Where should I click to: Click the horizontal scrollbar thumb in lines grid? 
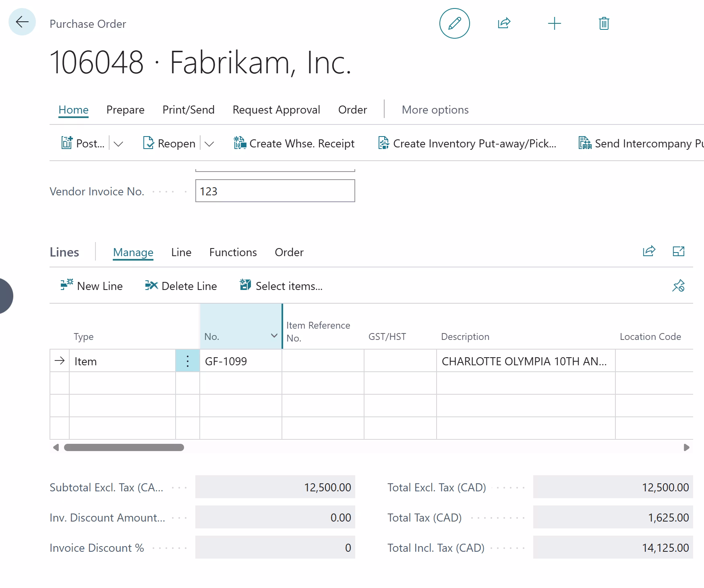tap(124, 447)
